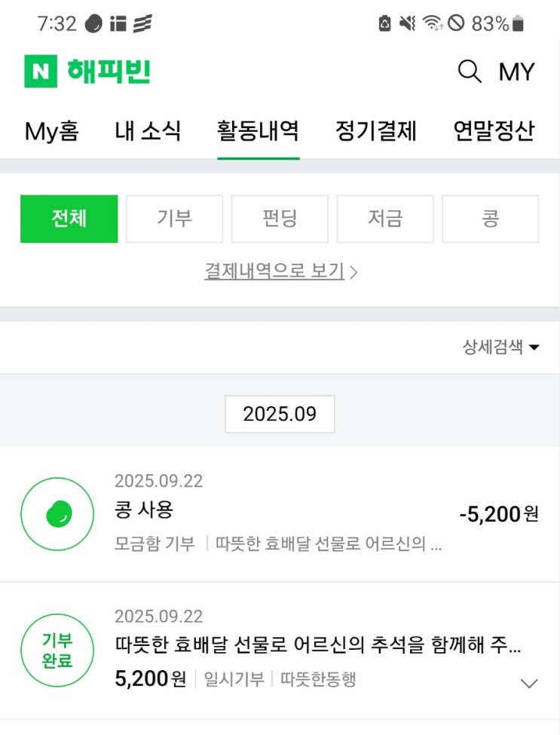Open the MY profile menu
This screenshot has height=735, width=560.
(x=516, y=72)
